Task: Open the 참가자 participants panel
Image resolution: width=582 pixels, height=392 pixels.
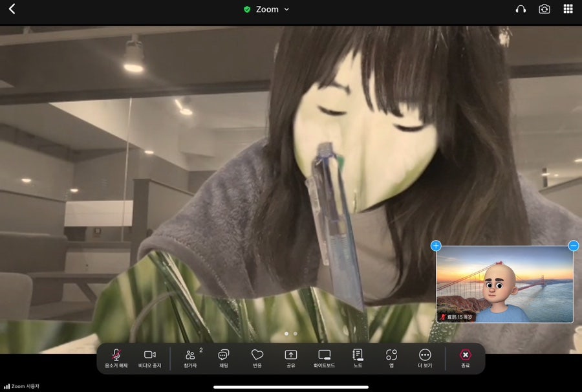Action: coord(190,358)
